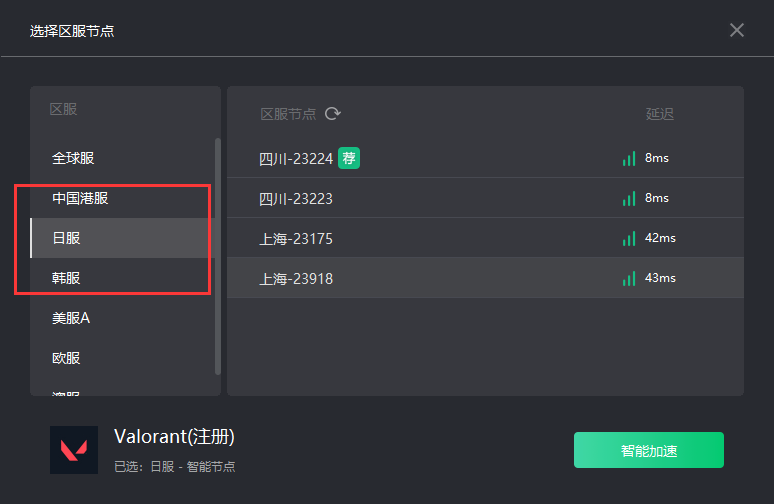The height and width of the screenshot is (504, 774).
Task: Select the 欧服 region
Action: (67, 358)
